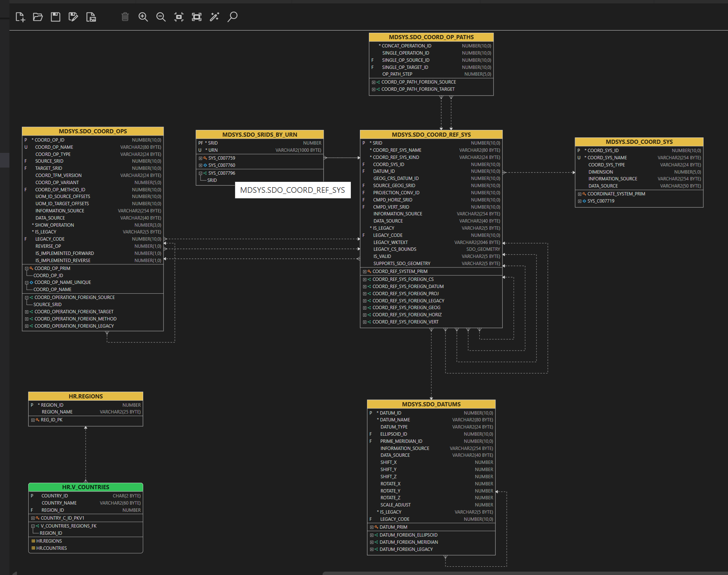This screenshot has width=728, height=575.
Task: Expand SYS_C007719 in the SDO_COORD_SYS table
Action: (580, 201)
